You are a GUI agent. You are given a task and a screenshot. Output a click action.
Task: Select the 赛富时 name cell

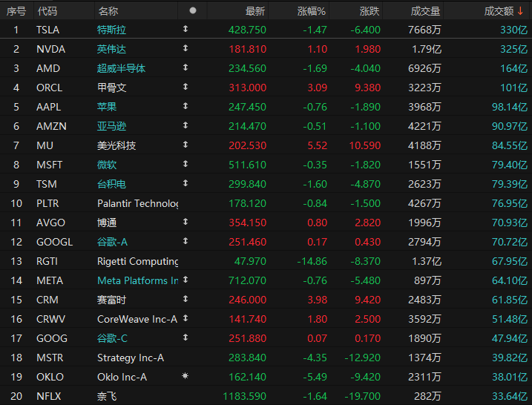click(x=111, y=300)
